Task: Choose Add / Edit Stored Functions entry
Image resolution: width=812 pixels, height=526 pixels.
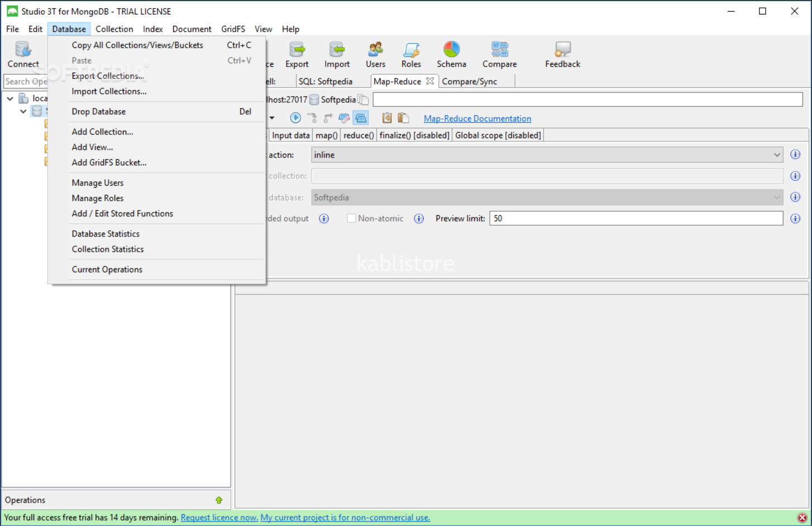Action: 157,214
